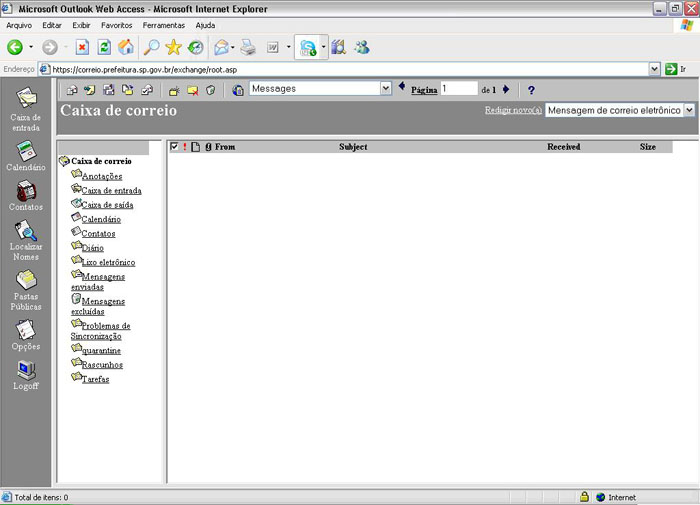Open Localizar Nomes in the sidebar
The width and height of the screenshot is (700, 505).
26,240
